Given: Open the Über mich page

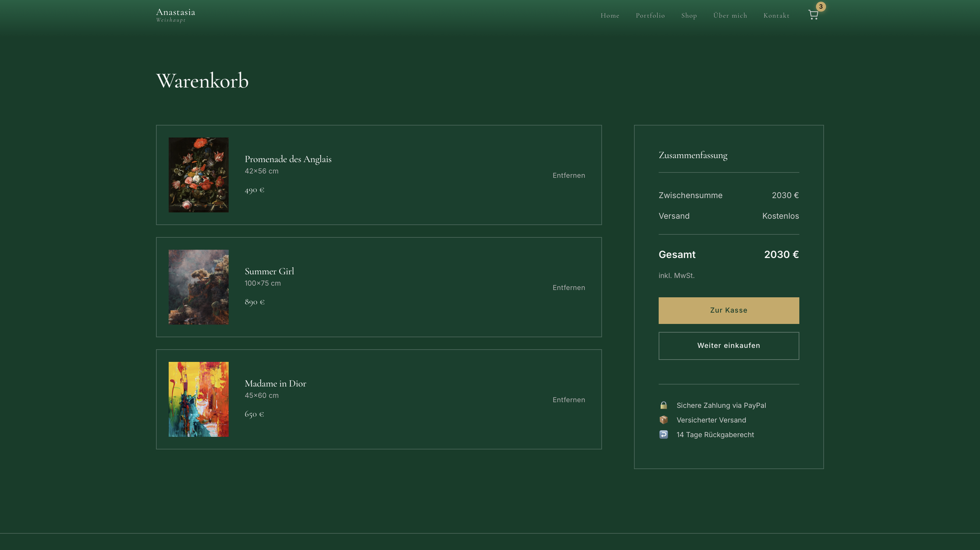Looking at the screenshot, I should tap(730, 16).
